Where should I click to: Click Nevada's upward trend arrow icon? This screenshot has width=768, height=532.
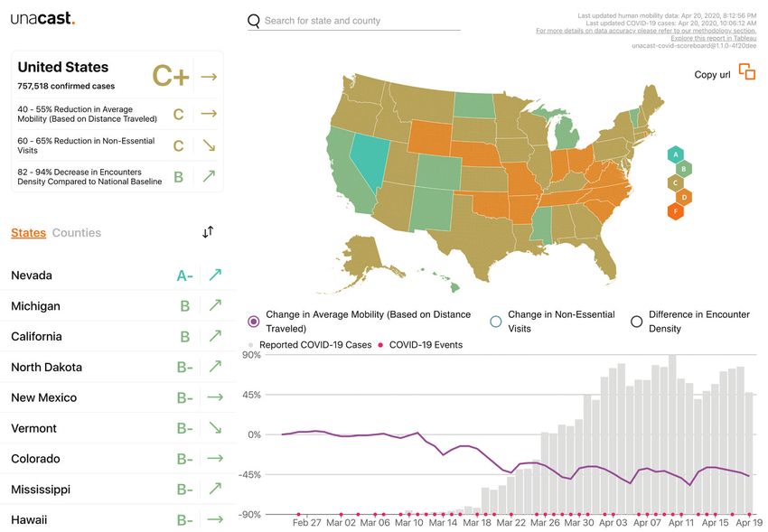click(x=215, y=275)
